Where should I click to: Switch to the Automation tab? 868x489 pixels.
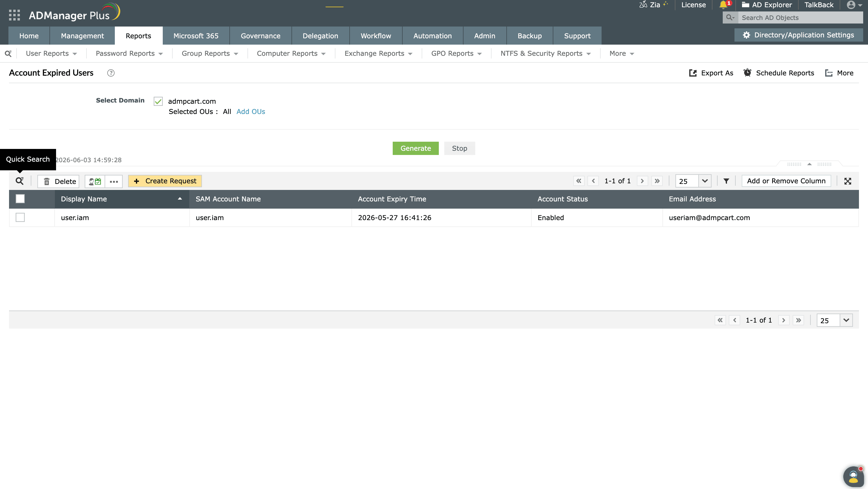[432, 36]
